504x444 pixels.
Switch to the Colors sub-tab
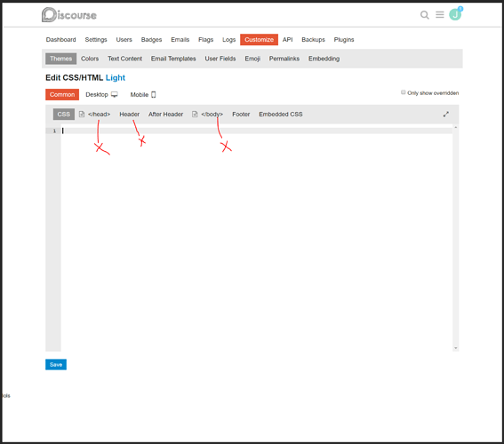pos(90,59)
